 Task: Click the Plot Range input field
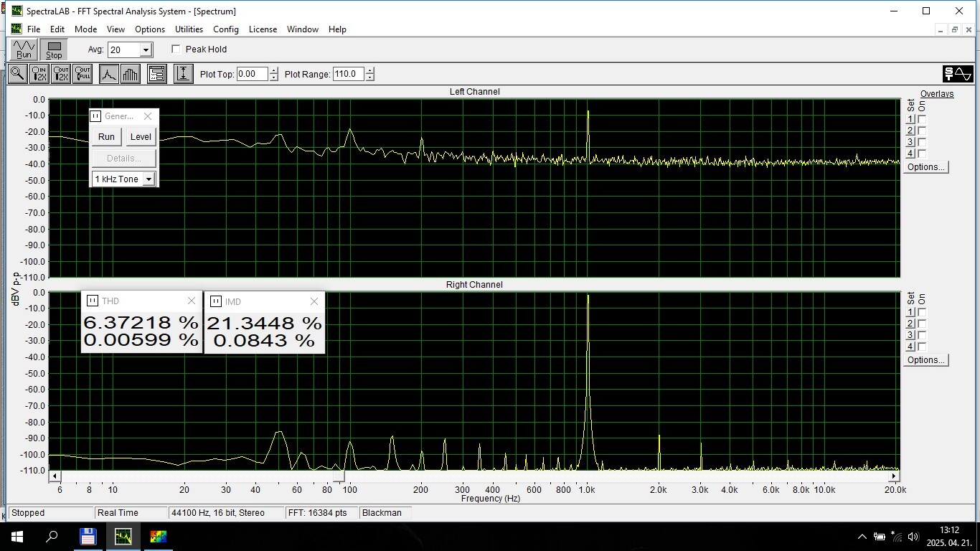pos(349,74)
